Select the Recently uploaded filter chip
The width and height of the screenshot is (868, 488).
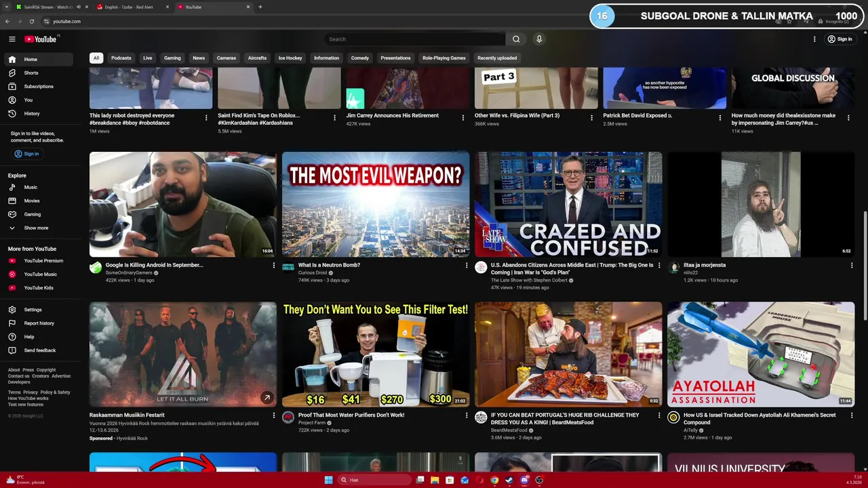[497, 58]
